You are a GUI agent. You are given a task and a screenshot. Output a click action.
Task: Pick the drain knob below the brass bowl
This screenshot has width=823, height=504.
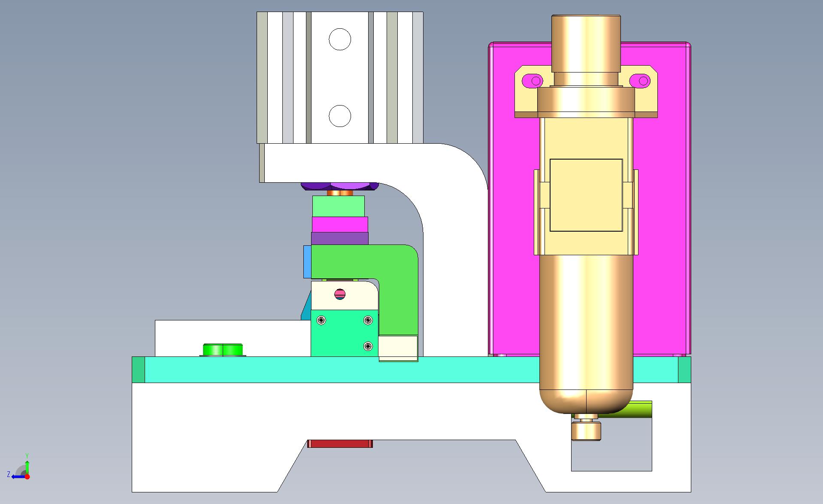586,430
